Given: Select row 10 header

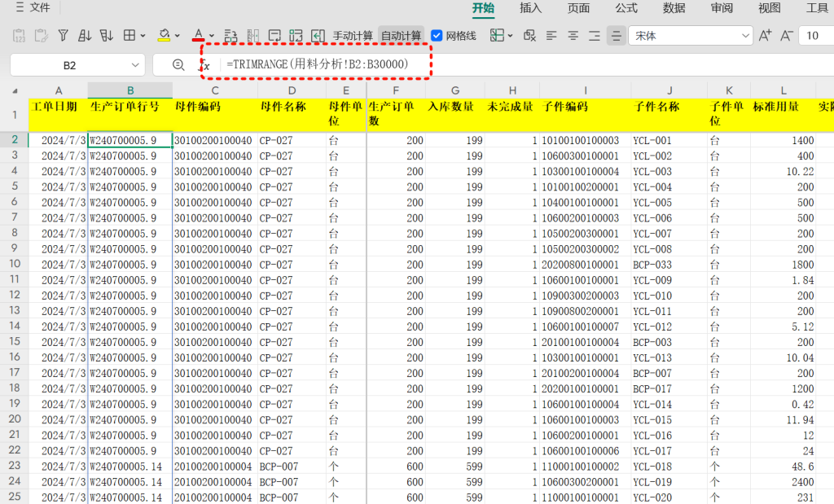Looking at the screenshot, I should pos(15,264).
